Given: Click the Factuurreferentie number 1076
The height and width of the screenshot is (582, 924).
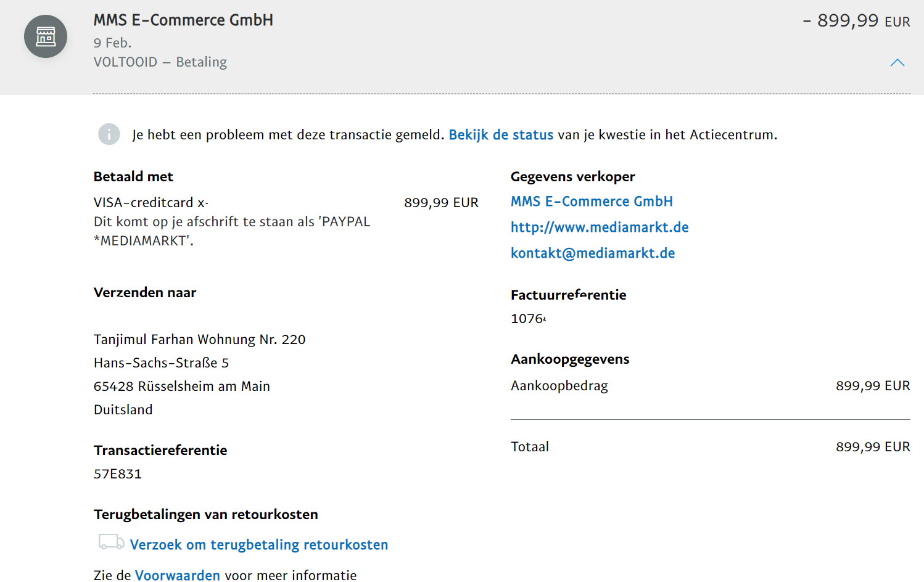Looking at the screenshot, I should [x=527, y=319].
